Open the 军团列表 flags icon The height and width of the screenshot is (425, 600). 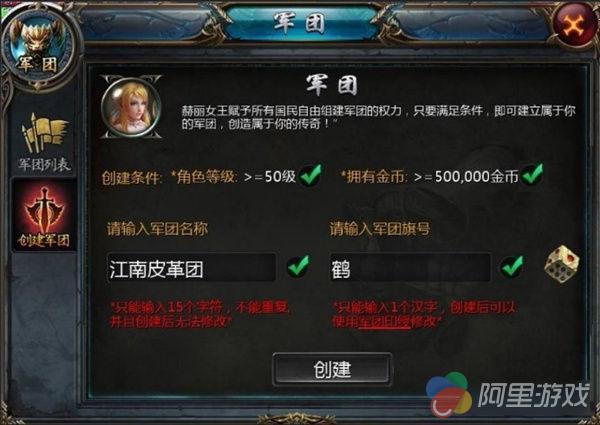[45, 133]
